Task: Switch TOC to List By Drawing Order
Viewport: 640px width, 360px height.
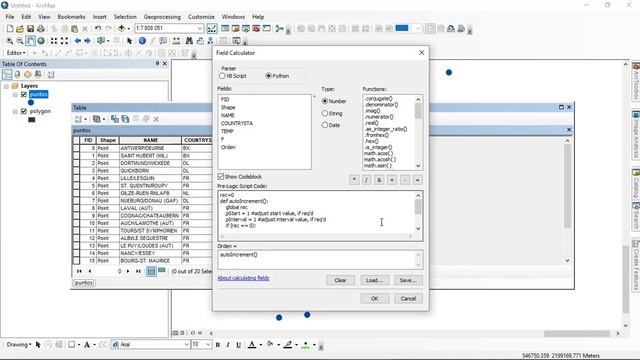Action: tap(7, 74)
